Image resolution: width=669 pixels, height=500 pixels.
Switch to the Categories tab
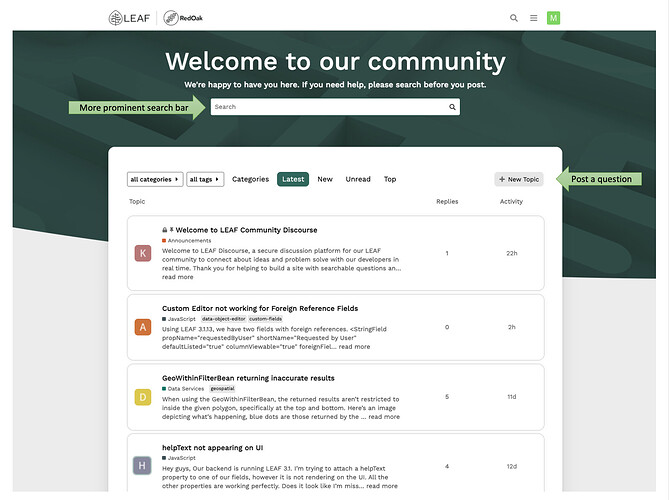pos(250,179)
